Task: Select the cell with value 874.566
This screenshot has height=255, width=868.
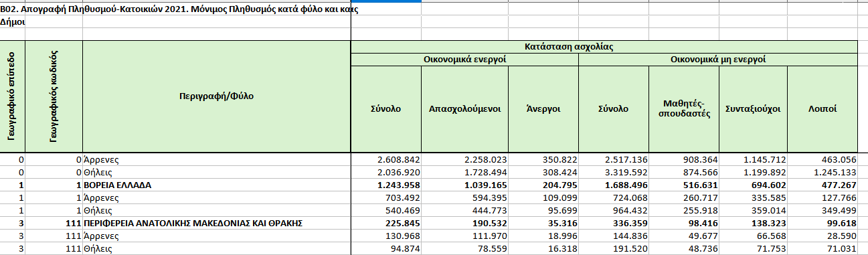Action: point(684,173)
